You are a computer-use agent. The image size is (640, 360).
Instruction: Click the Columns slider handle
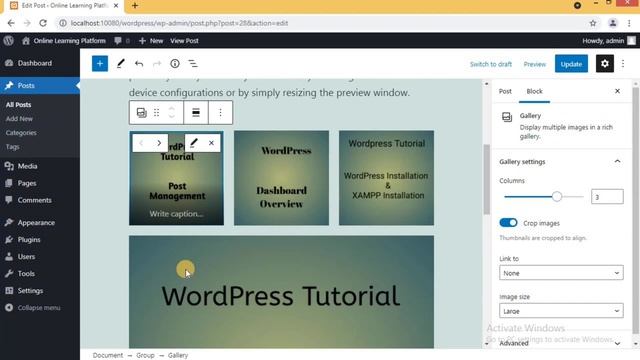[x=557, y=197]
